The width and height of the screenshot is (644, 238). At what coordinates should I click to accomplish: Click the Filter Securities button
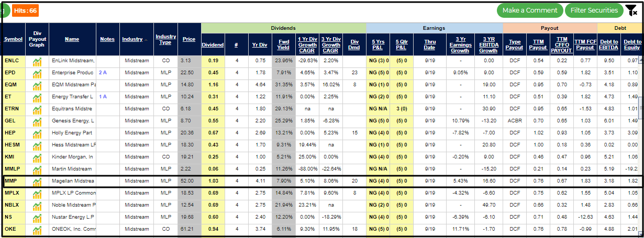click(594, 10)
